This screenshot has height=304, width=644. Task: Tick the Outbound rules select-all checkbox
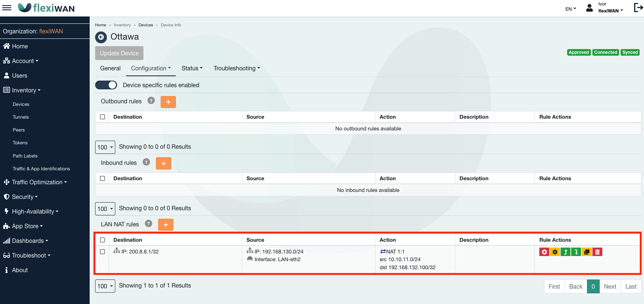102,117
